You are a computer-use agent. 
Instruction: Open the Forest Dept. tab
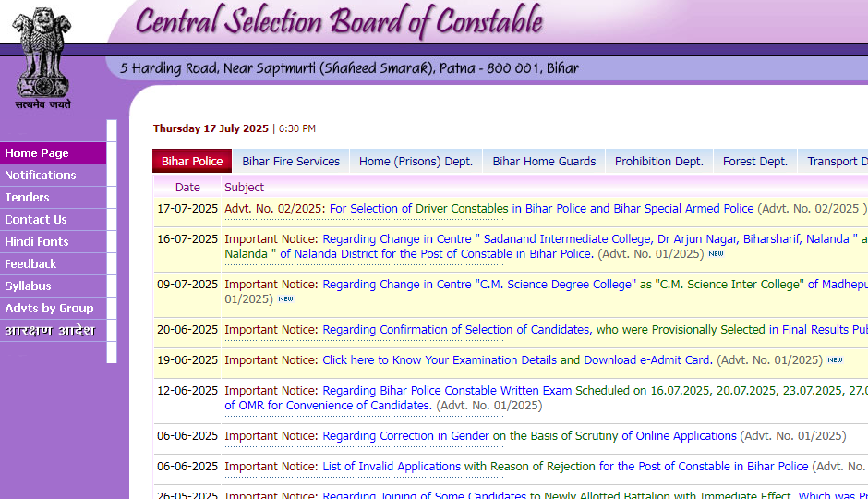(754, 162)
